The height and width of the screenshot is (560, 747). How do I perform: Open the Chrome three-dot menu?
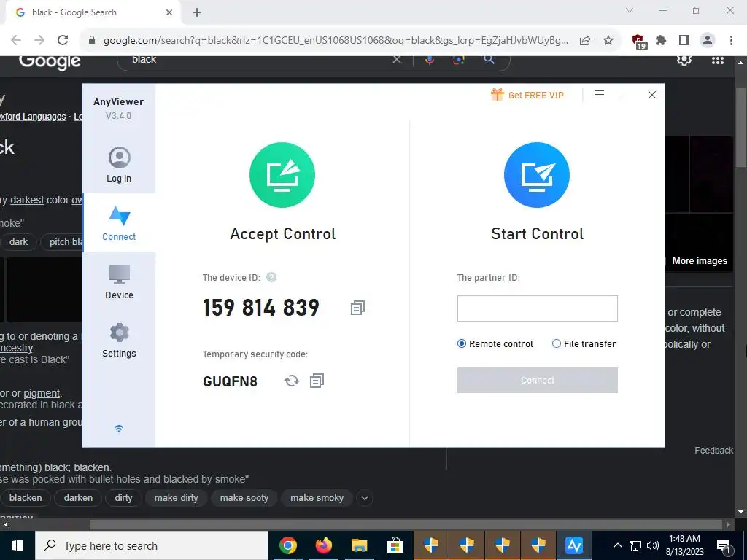731,41
